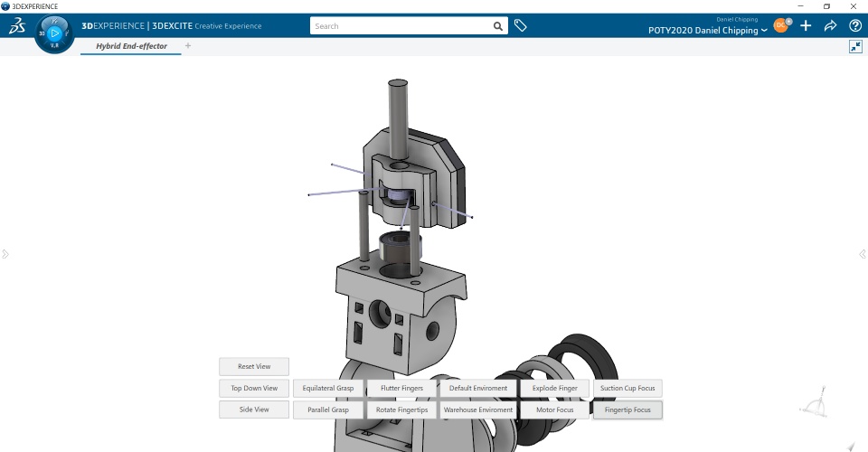Screen dimensions: 868x452
Task: Click the Motor Focus button
Action: coord(554,410)
